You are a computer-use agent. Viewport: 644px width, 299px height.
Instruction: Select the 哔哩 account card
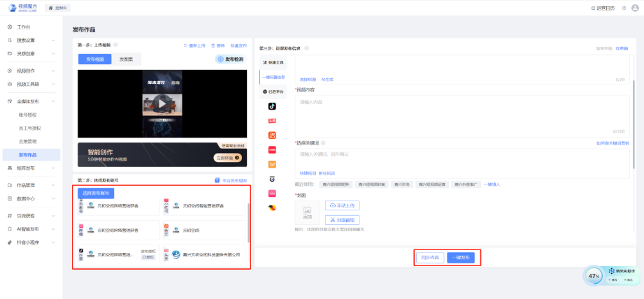tap(119, 231)
